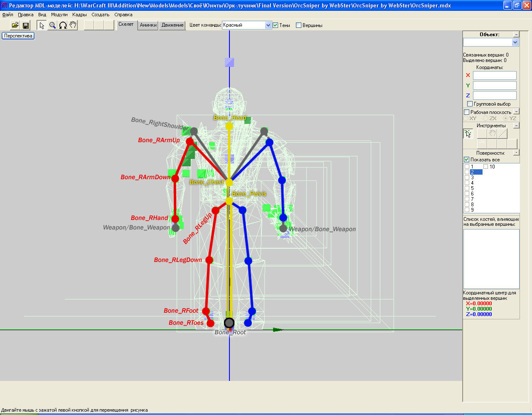Open the Создать menu
Image resolution: width=532 pixels, height=415 pixels.
[x=101, y=15]
